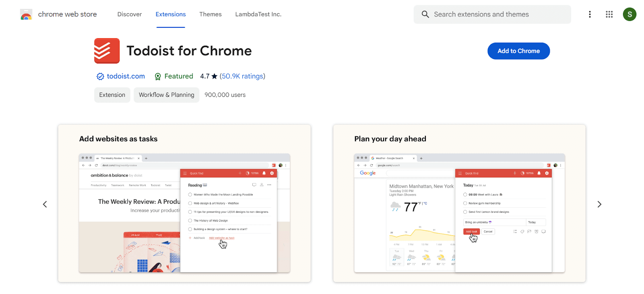644x294 pixels.
Task: Open the three-dot more options menu
Action: 590,14
